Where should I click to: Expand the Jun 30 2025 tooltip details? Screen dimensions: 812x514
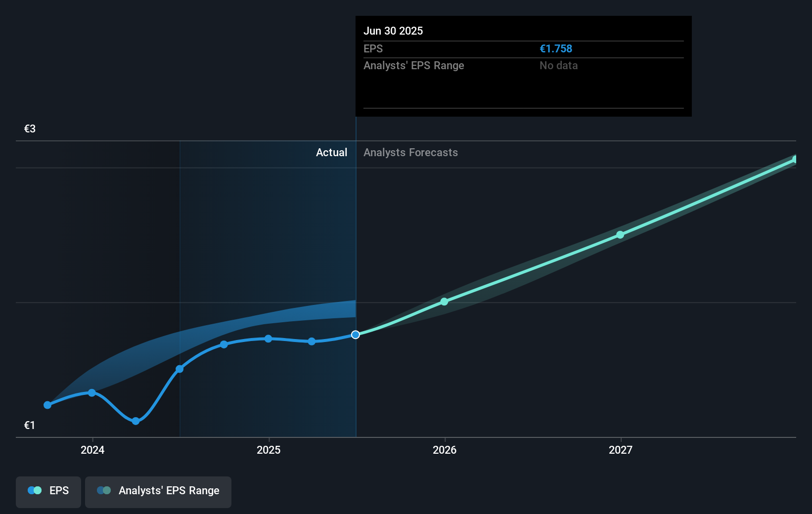click(x=394, y=31)
